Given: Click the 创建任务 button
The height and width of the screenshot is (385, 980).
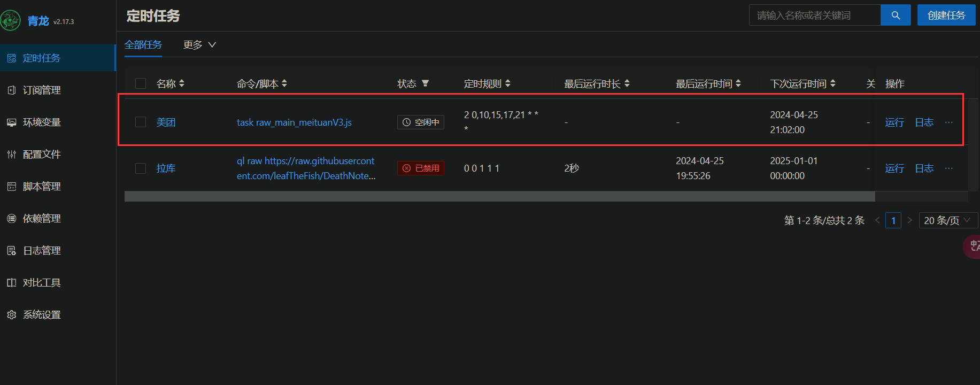Looking at the screenshot, I should tap(946, 16).
